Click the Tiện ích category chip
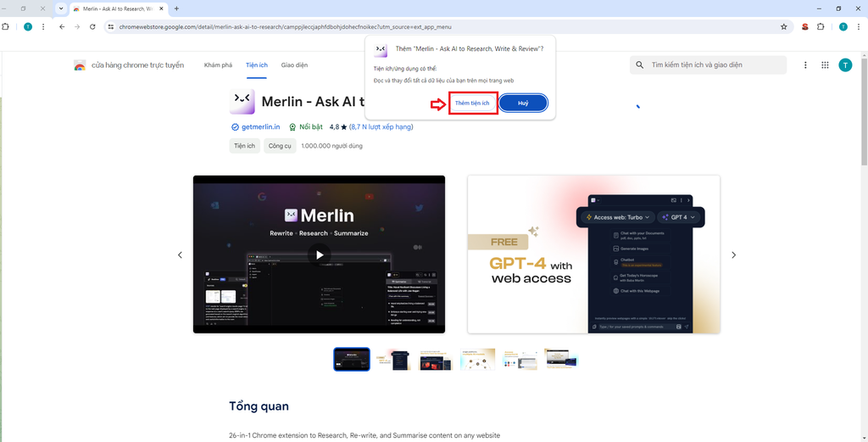Screen dimensions: 868x442 pyautogui.click(x=244, y=146)
